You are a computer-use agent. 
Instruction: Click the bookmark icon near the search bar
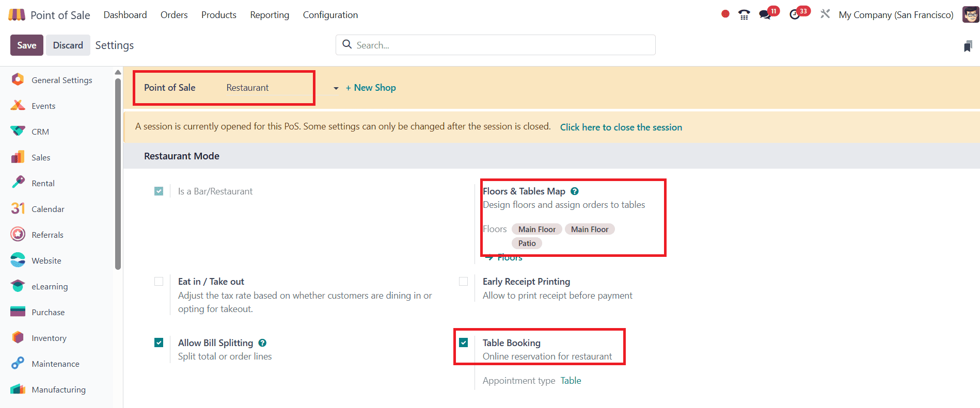point(968,46)
